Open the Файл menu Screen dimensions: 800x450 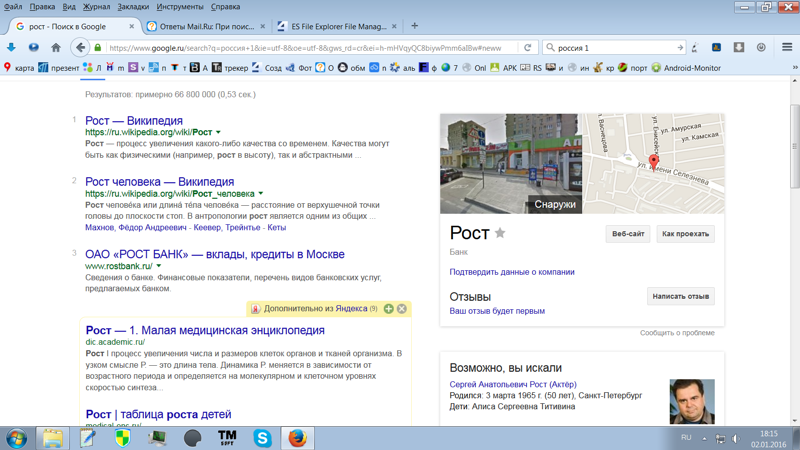pos(13,7)
